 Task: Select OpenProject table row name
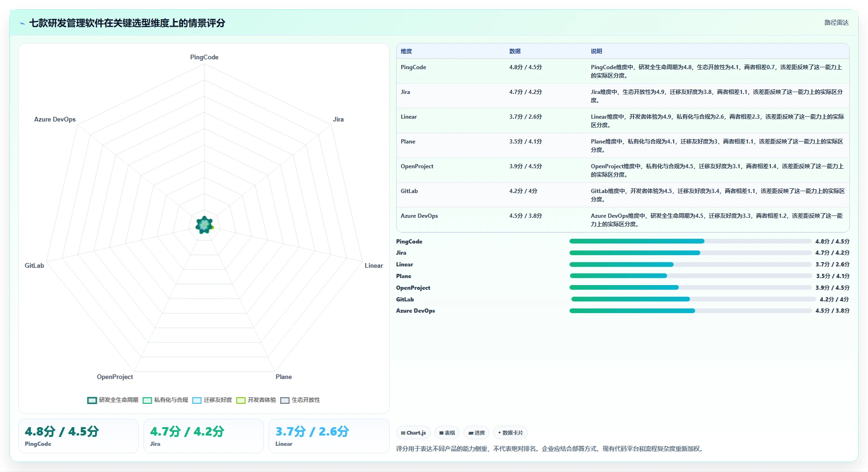point(417,166)
